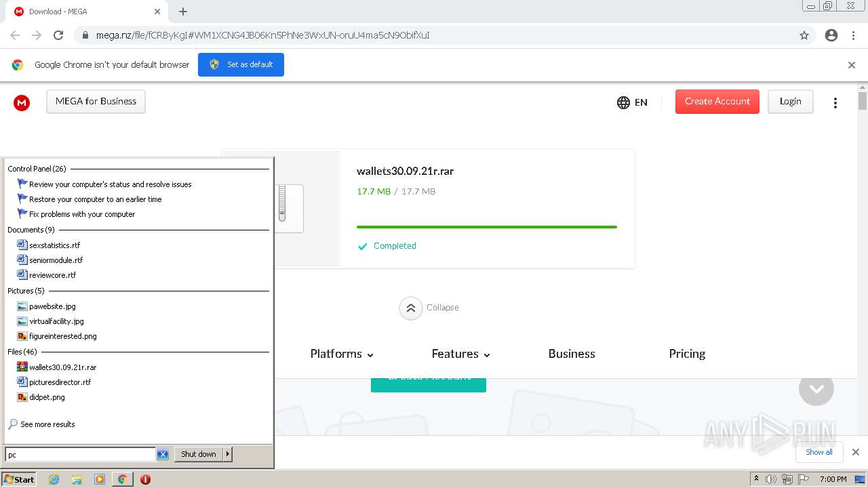Open seniormodule.rtf document

click(x=50, y=260)
